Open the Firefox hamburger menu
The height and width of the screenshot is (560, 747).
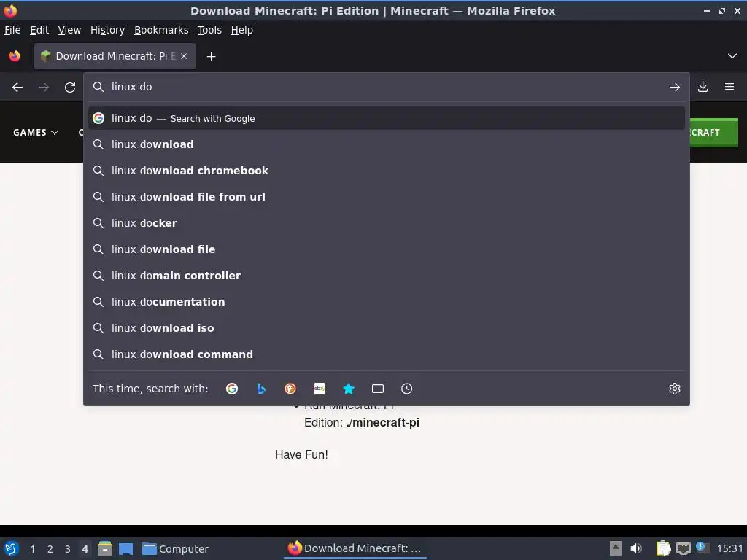pos(729,87)
